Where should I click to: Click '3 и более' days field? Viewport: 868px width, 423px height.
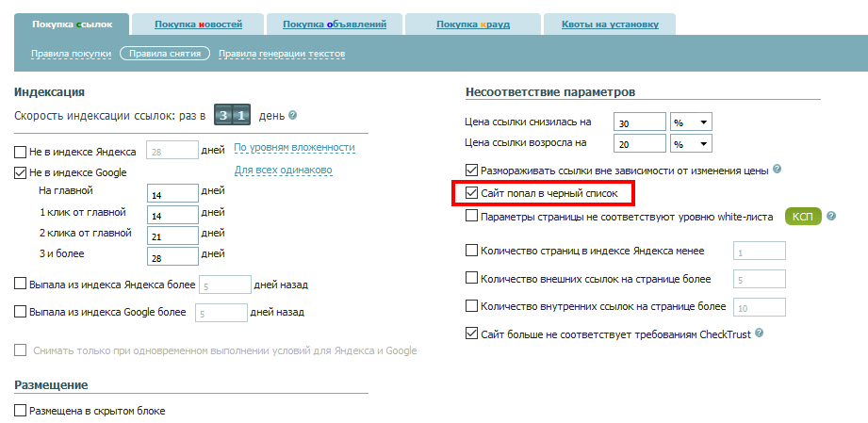pos(173,256)
